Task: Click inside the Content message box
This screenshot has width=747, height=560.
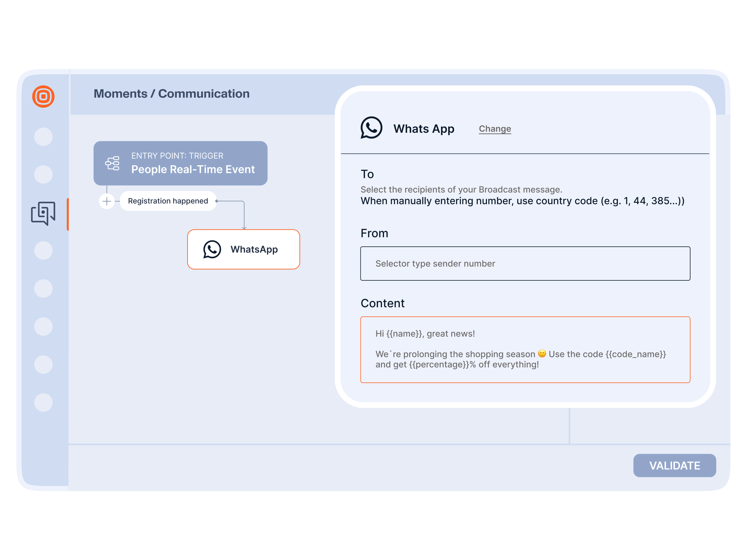Action: pos(525,349)
